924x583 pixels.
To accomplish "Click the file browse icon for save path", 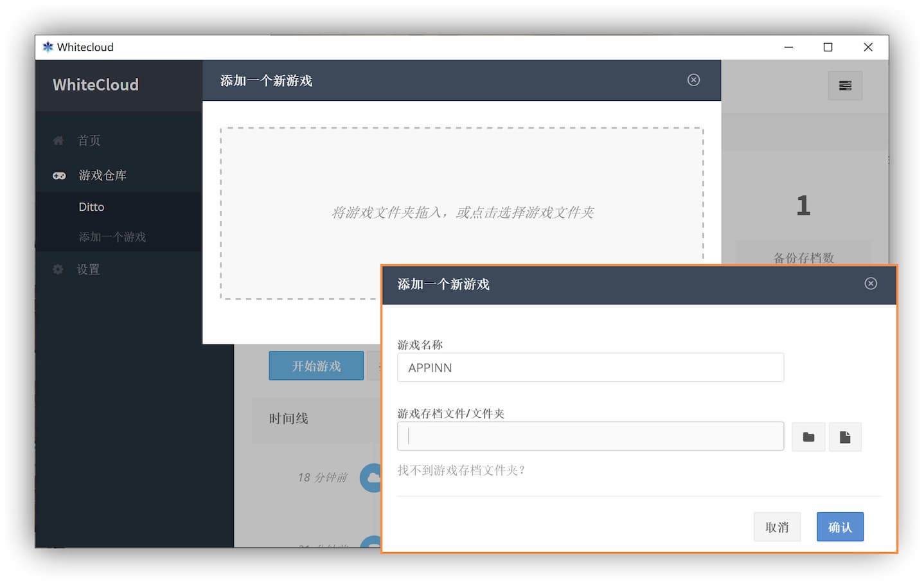I will [845, 437].
